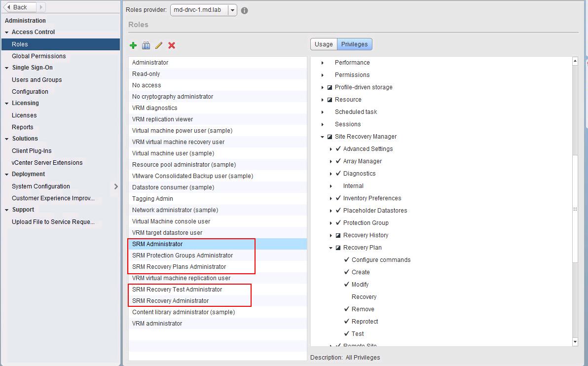Screen dimensions: 588x366
Task: Toggle the Reprotect privilege checkmark
Action: pos(346,322)
